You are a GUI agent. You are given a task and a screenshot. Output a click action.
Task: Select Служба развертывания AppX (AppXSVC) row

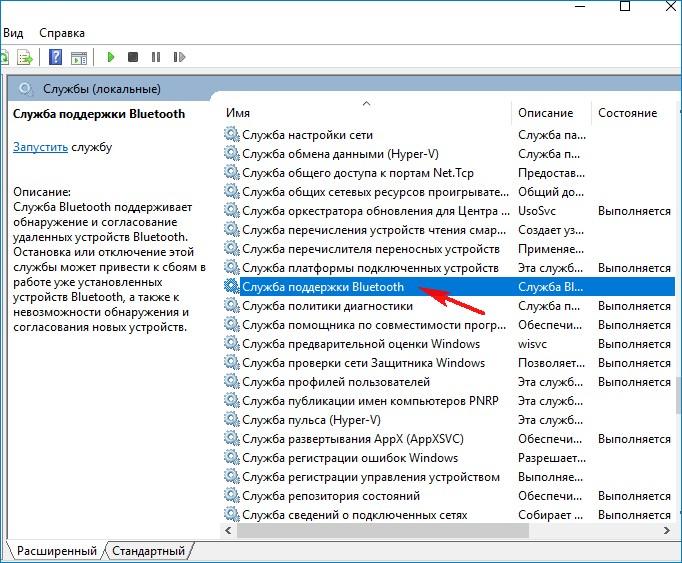[449, 439]
